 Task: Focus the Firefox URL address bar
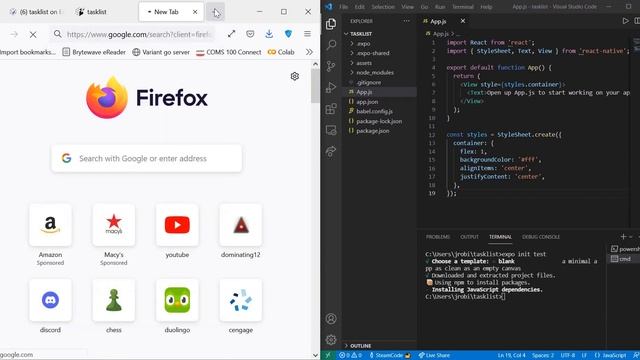138,34
